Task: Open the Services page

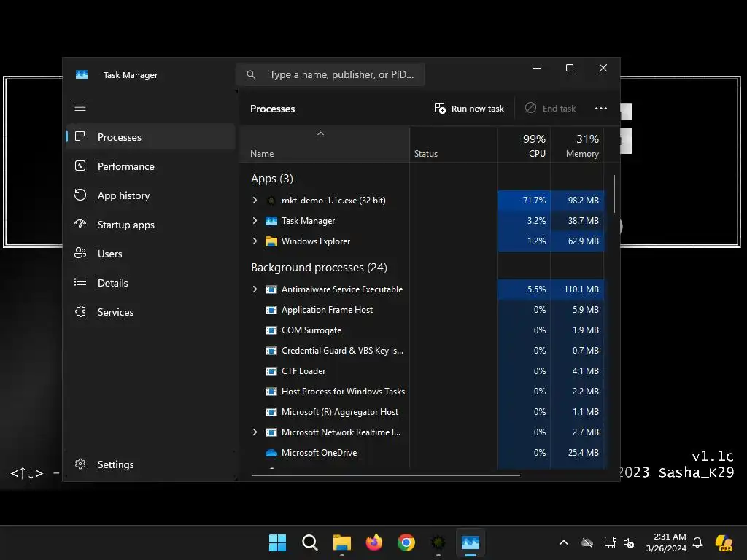Action: [150, 312]
